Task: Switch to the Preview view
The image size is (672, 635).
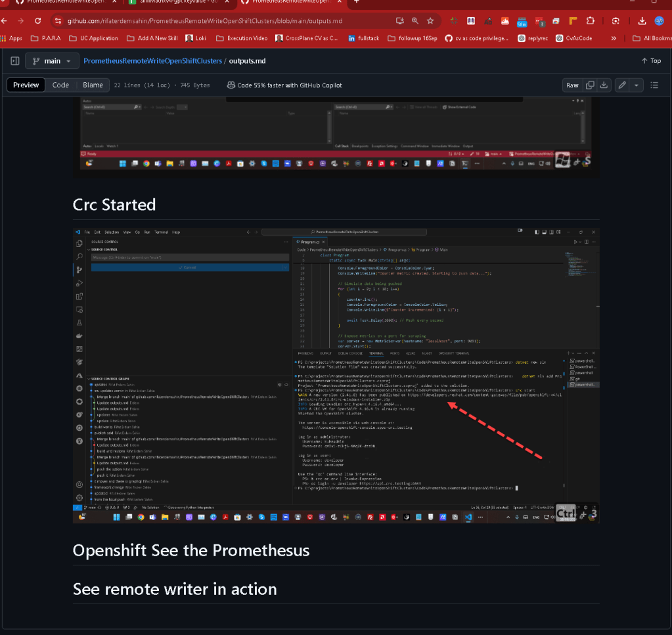Action: [x=26, y=85]
